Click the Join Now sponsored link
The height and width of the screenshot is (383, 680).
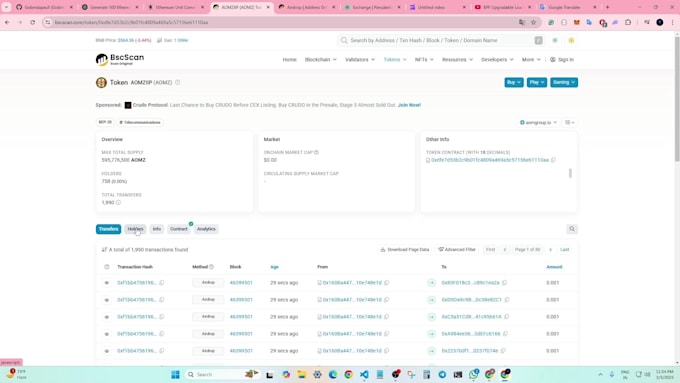(x=409, y=105)
